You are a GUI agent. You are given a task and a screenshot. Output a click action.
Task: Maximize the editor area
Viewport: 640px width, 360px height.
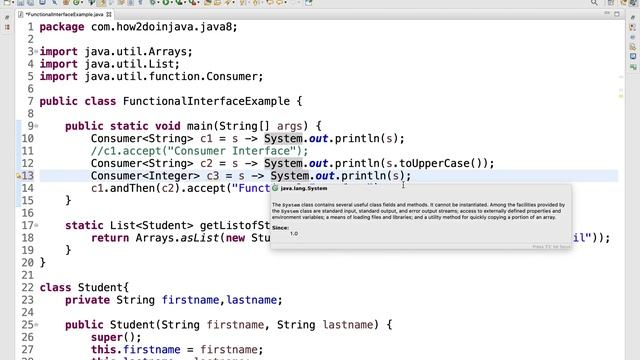pyautogui.click(x=617, y=13)
